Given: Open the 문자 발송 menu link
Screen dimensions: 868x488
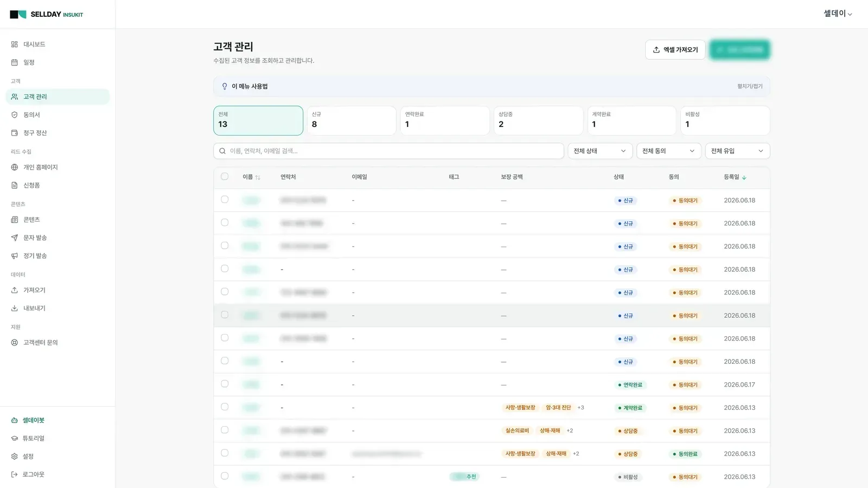Looking at the screenshot, I should [58, 237].
